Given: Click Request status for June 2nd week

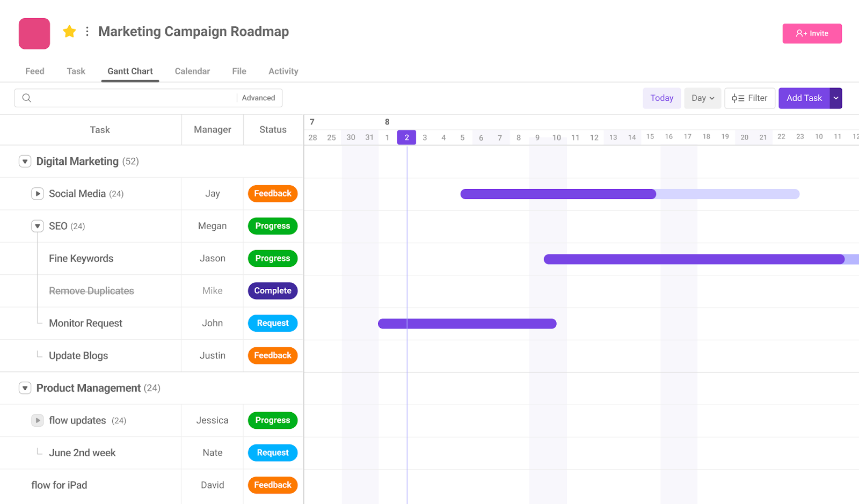Looking at the screenshot, I should [273, 452].
